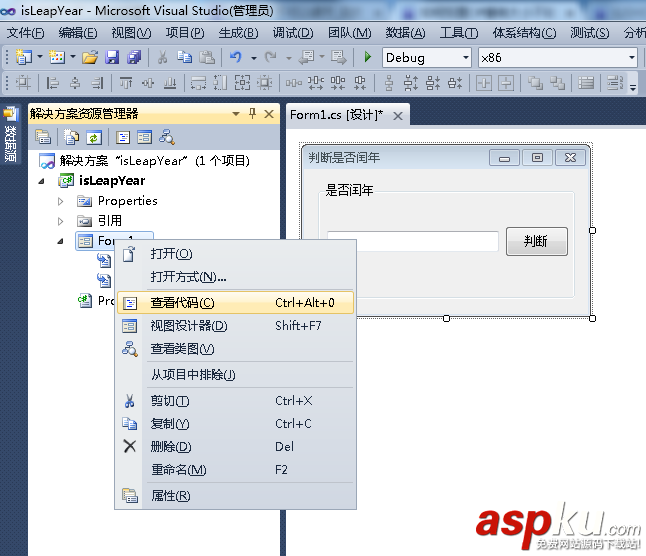
Task: Close the Solution Explorer panel
Action: click(269, 114)
